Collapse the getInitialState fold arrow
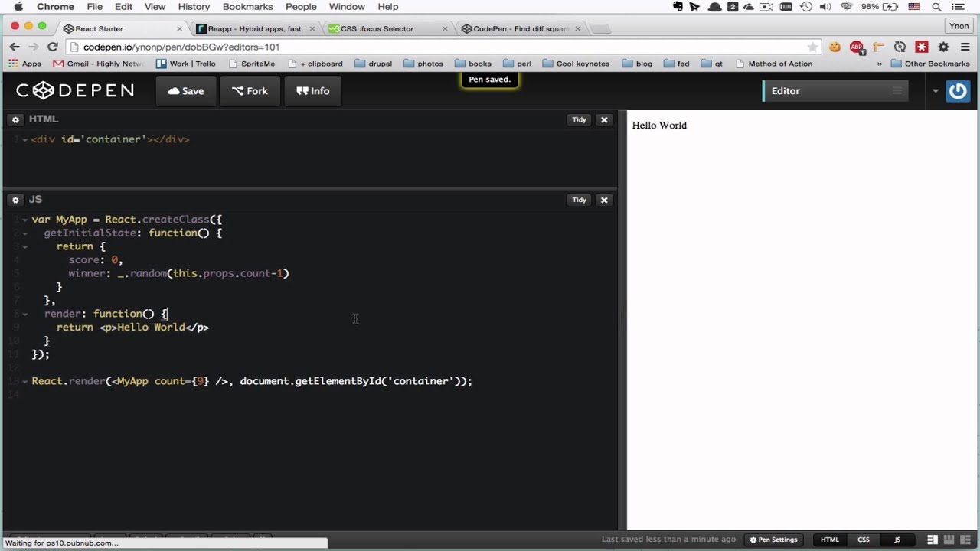980x551 pixels. point(25,233)
